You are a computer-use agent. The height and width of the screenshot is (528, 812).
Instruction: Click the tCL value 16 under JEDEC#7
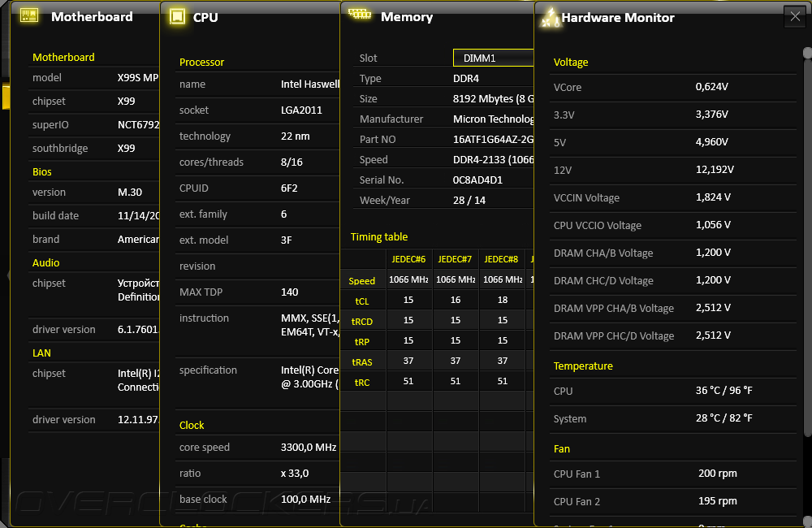point(456,300)
